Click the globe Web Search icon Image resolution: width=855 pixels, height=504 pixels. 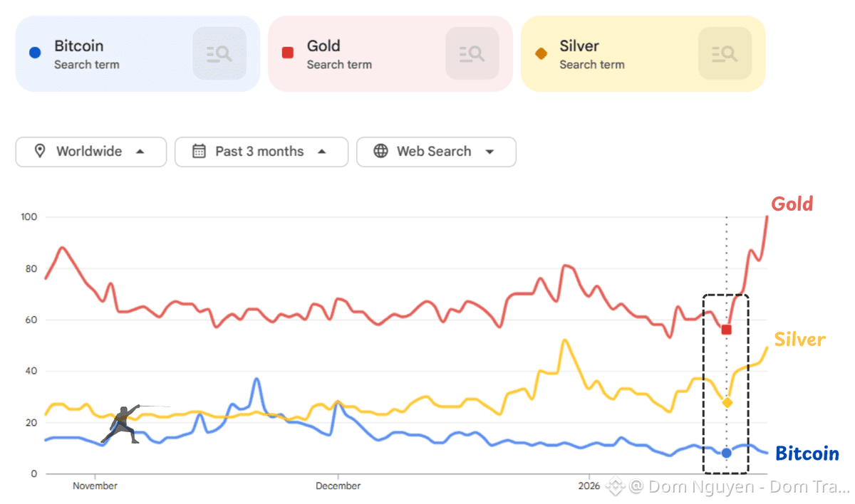[381, 151]
